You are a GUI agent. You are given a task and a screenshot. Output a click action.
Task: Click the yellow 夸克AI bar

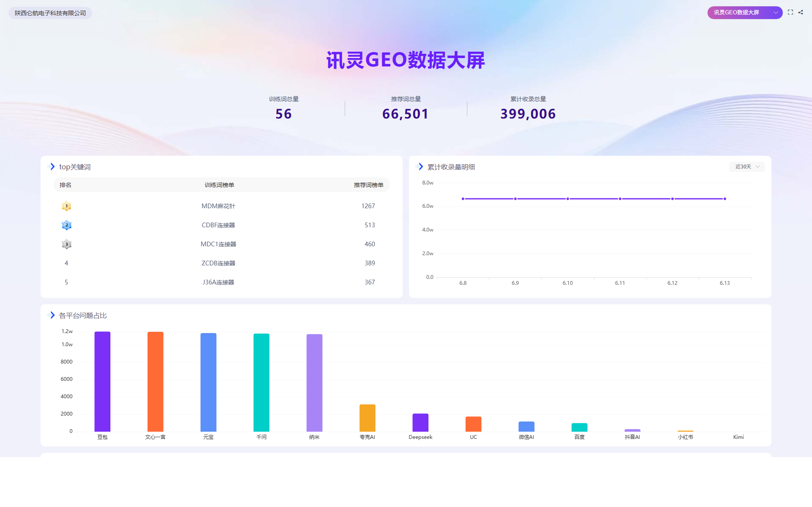pyautogui.click(x=368, y=418)
